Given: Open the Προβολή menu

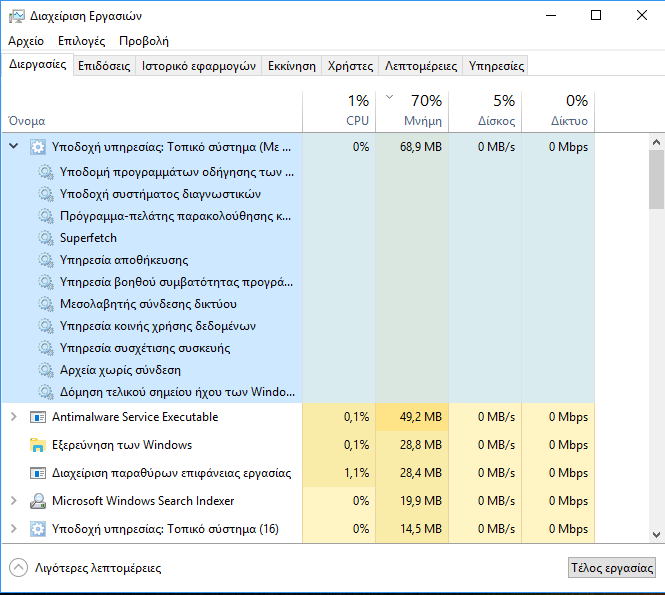Looking at the screenshot, I should click(144, 41).
